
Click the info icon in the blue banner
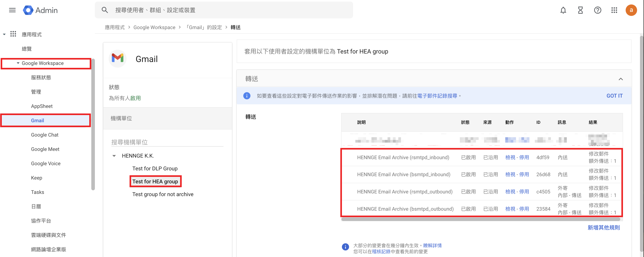[247, 96]
